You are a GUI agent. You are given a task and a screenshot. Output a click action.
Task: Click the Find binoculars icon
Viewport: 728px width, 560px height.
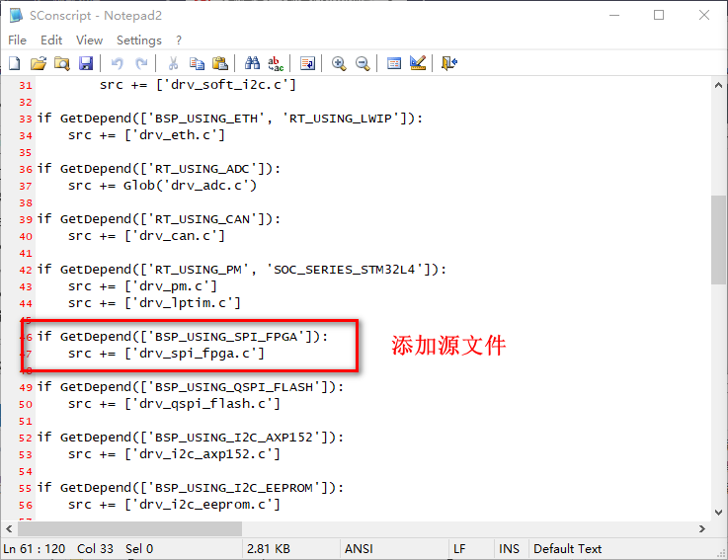[x=252, y=63]
